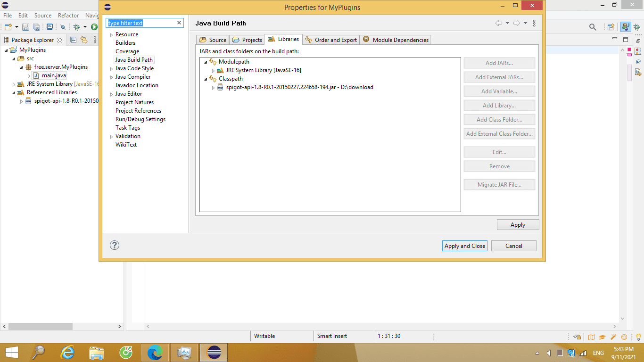Select Javadoc Location in properties list

pos(137,85)
